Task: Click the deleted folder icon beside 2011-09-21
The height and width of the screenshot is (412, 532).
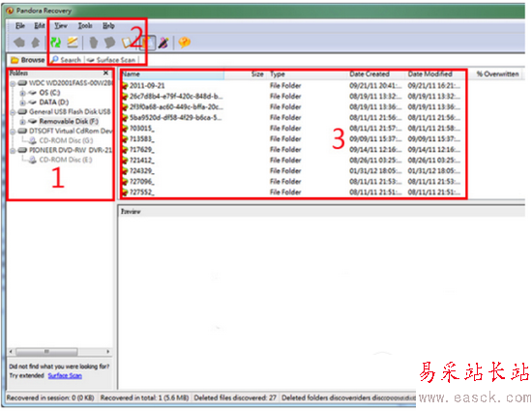Action: (125, 85)
